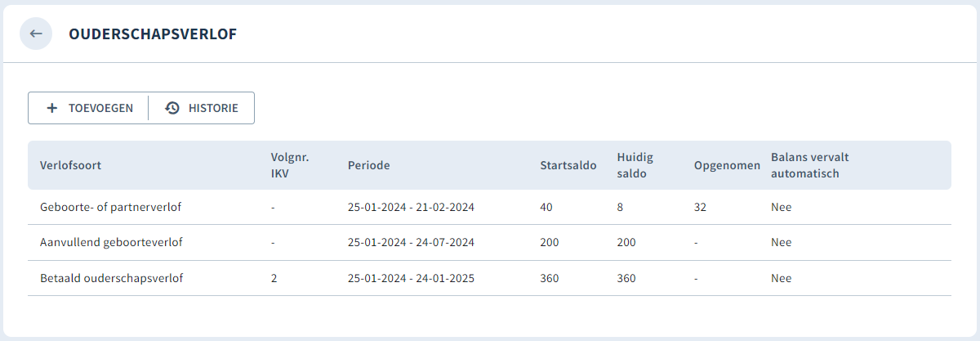Click the Opgenomen column header

727,165
